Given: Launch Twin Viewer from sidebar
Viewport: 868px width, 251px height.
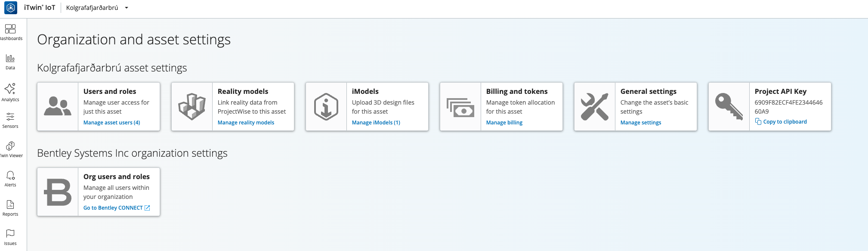Looking at the screenshot, I should pyautogui.click(x=10, y=146).
